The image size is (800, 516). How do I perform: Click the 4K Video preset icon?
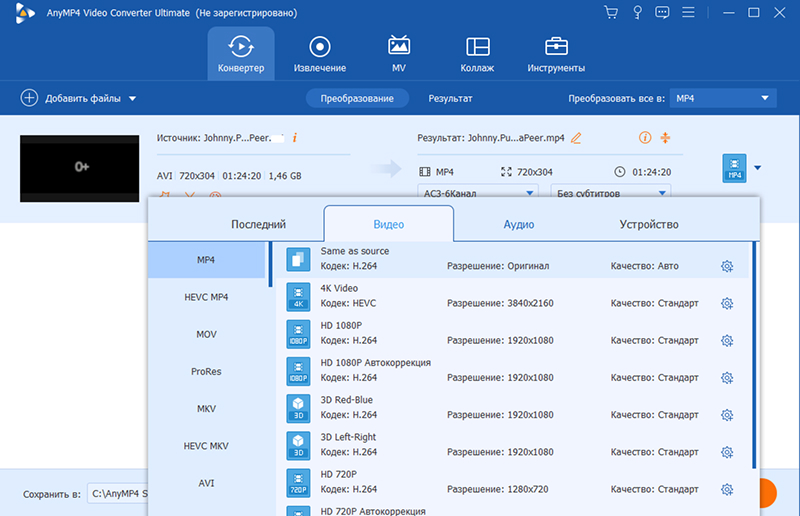[298, 297]
